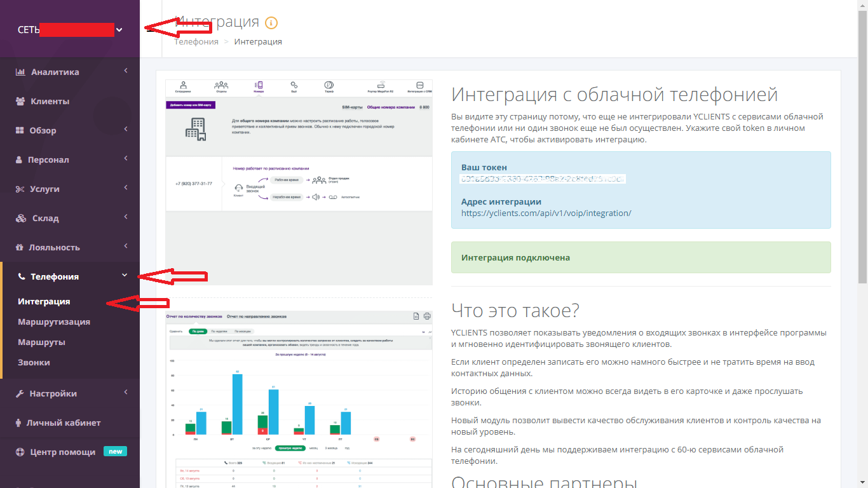Screen dimensions: 868x488
Task: Open Личный кабинет in the sidebar
Action: click(63, 423)
